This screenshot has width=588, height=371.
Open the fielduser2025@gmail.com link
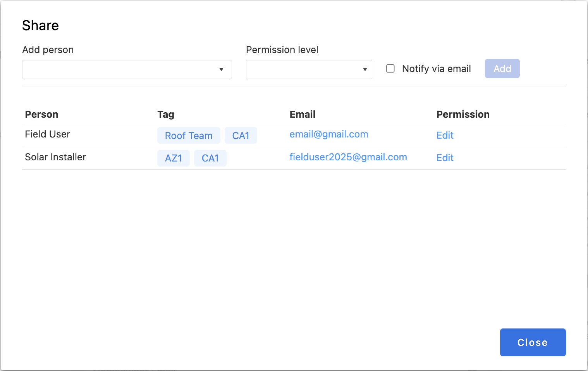348,157
